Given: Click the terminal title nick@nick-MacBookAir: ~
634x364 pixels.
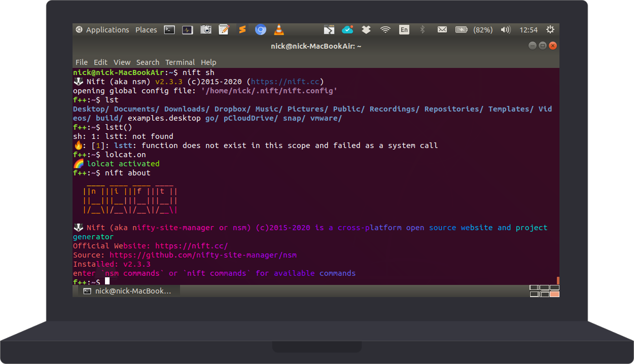Looking at the screenshot, I should coord(316,46).
